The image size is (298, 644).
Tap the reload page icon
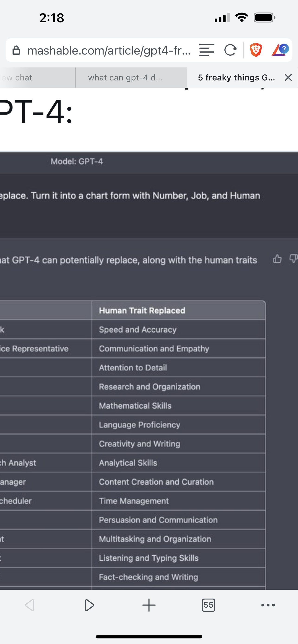tap(230, 50)
